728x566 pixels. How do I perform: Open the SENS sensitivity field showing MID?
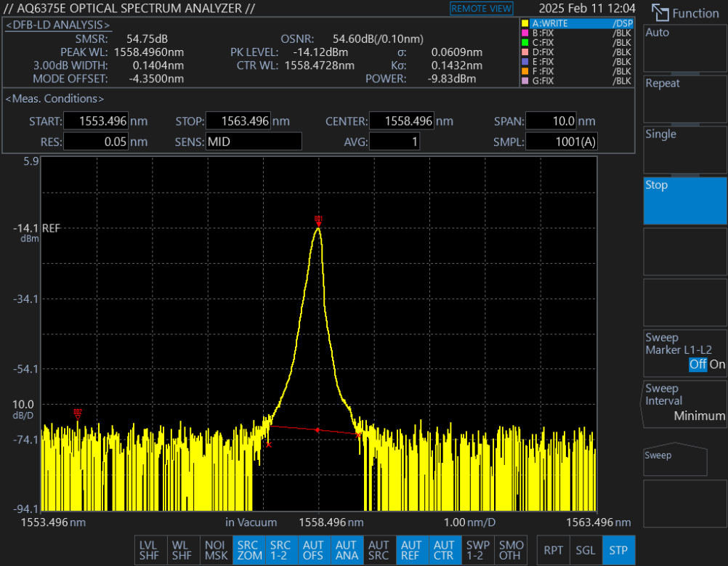click(x=253, y=142)
